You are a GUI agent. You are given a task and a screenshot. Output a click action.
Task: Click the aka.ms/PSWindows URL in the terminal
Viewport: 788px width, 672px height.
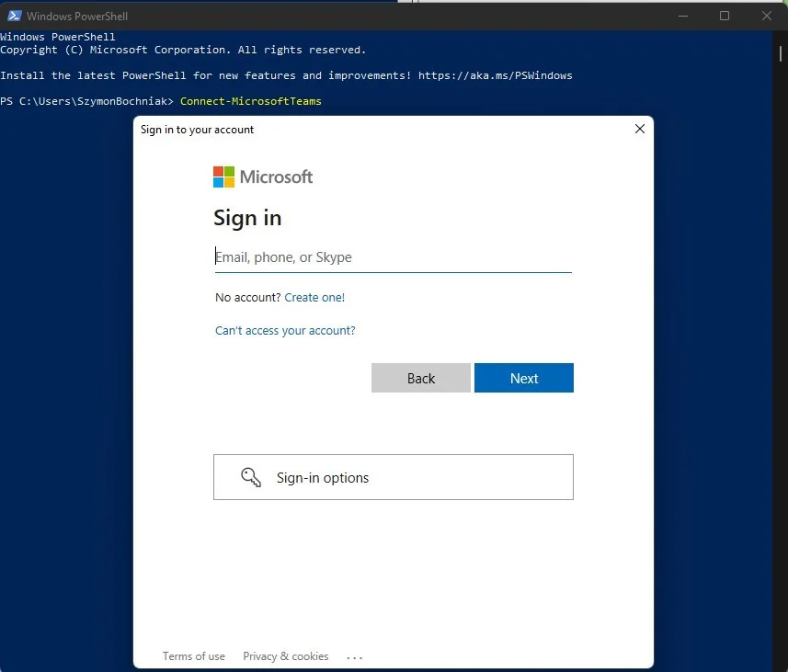click(x=495, y=75)
